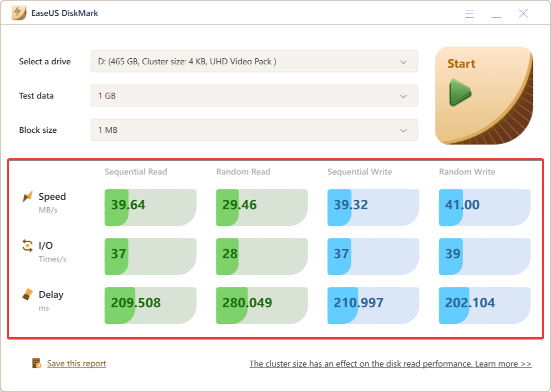Viewport: 551px width, 392px height.
Task: Click the Start button
Action: pyautogui.click(x=484, y=95)
